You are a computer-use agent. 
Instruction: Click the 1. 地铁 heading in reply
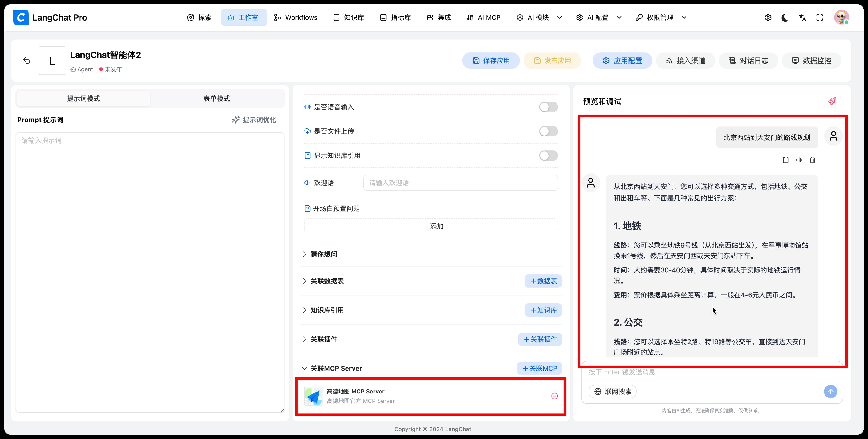pyautogui.click(x=627, y=226)
